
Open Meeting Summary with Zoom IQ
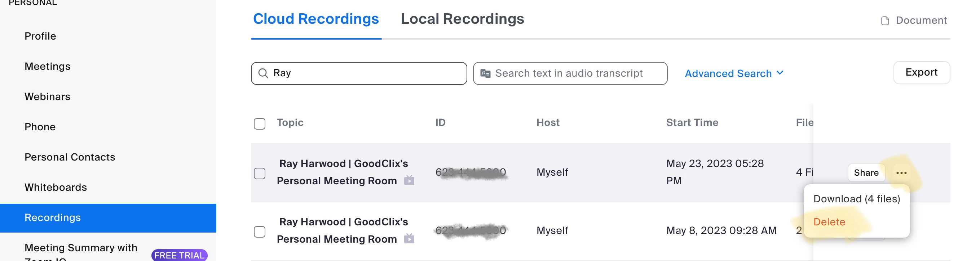81,253
